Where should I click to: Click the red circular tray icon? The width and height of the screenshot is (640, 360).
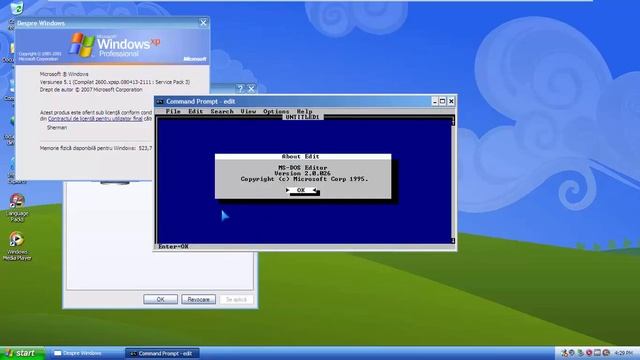[589, 353]
